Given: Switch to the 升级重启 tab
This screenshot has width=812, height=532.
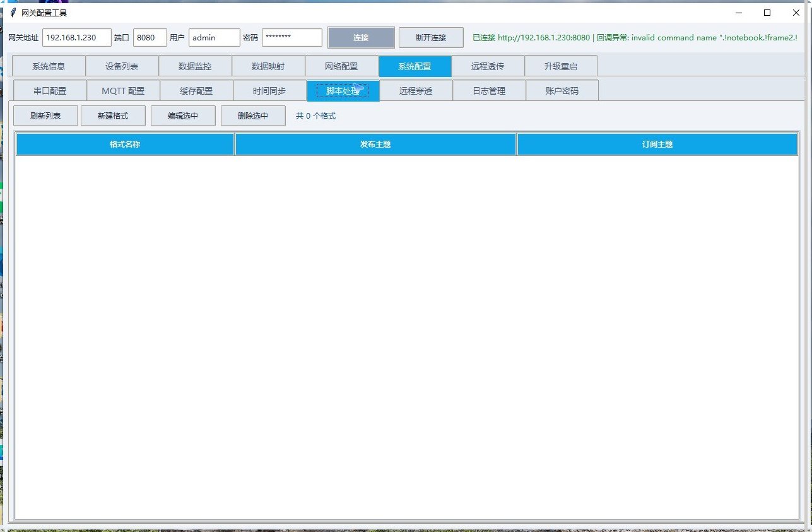Looking at the screenshot, I should [561, 66].
